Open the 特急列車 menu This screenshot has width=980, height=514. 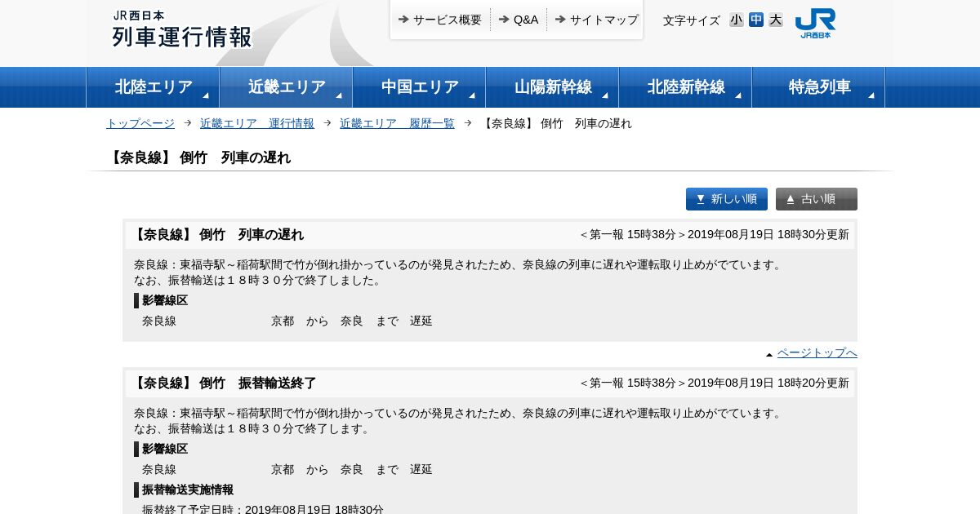tap(818, 87)
